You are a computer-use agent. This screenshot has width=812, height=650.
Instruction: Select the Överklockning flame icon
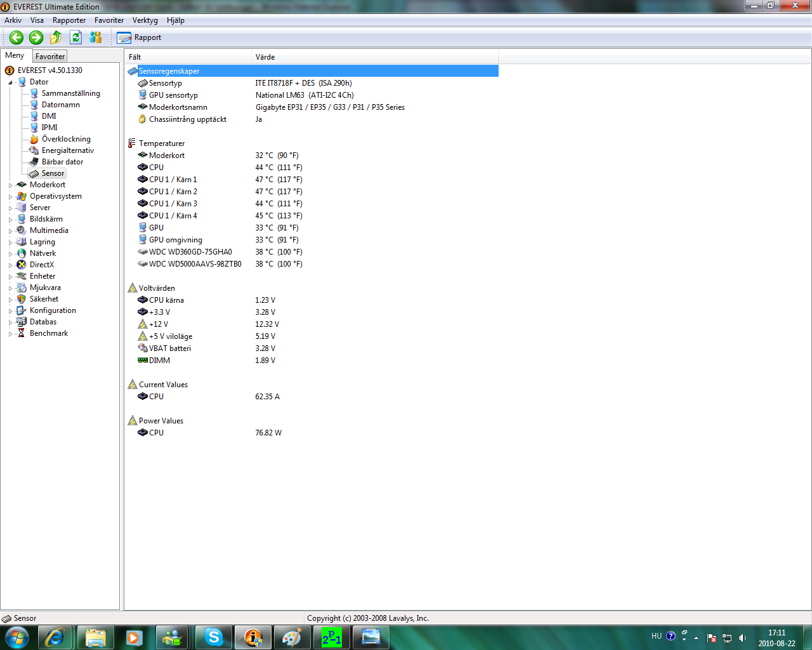(x=34, y=139)
